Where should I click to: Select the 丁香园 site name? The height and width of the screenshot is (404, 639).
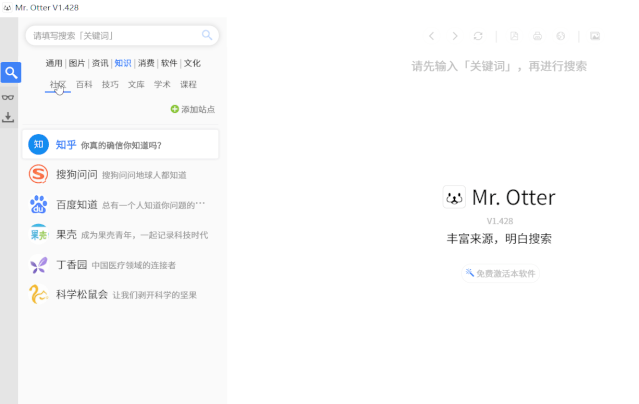coord(71,265)
